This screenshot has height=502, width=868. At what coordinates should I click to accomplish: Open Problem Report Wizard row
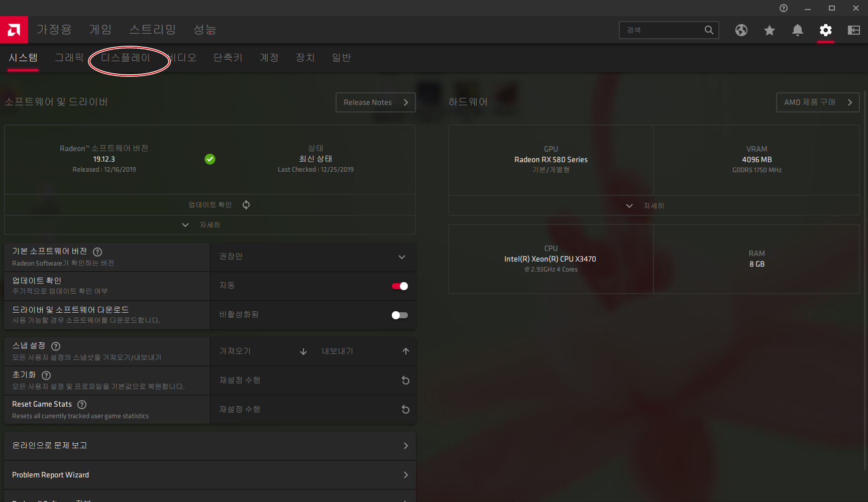point(210,475)
